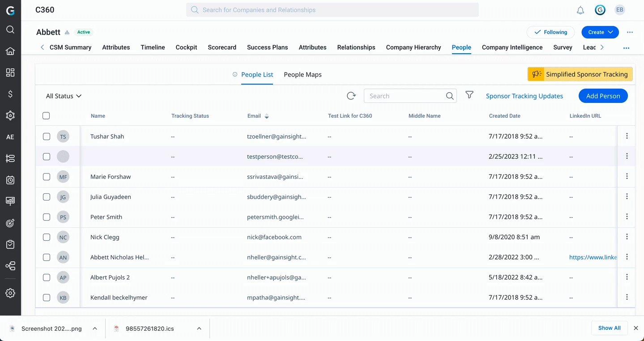Click Show All downloads
Viewport: 644px width, 341px height.
(609, 328)
